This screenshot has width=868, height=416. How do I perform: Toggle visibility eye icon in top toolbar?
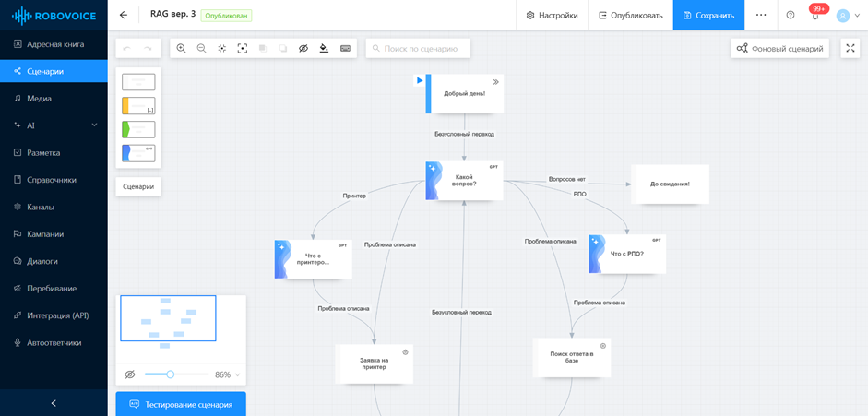pyautogui.click(x=303, y=48)
